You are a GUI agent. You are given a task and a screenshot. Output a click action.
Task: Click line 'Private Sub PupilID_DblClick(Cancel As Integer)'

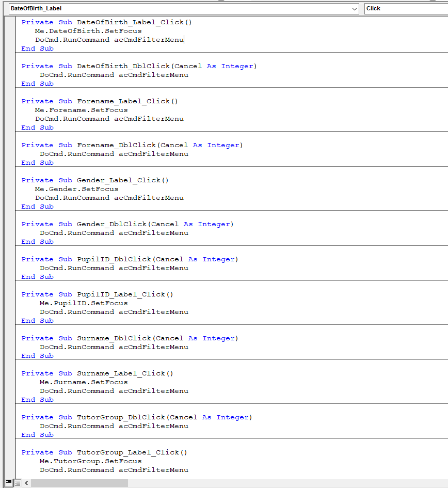click(130, 260)
